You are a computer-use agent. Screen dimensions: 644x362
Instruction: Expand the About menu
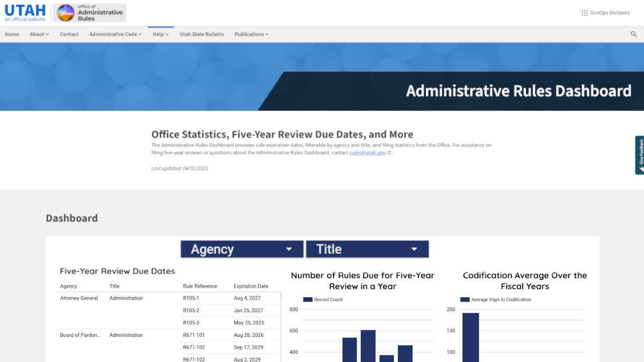click(x=39, y=34)
